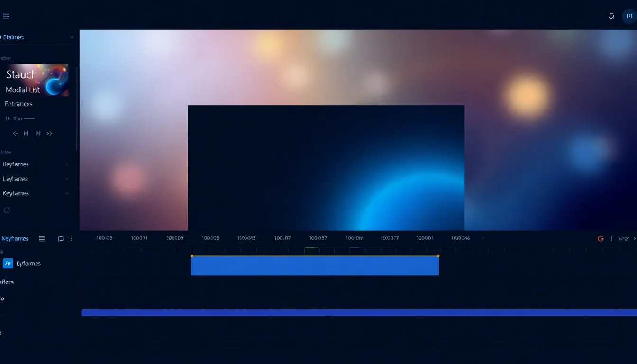The width and height of the screenshot is (637, 364).
Task: Switch to the Entrances tab in the sidebar
Action: (x=18, y=104)
